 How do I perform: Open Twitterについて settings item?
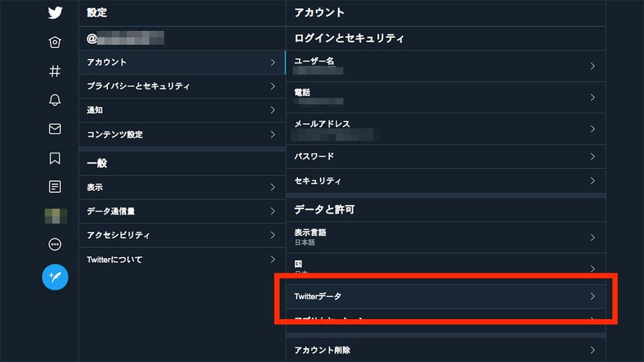pyautogui.click(x=182, y=259)
